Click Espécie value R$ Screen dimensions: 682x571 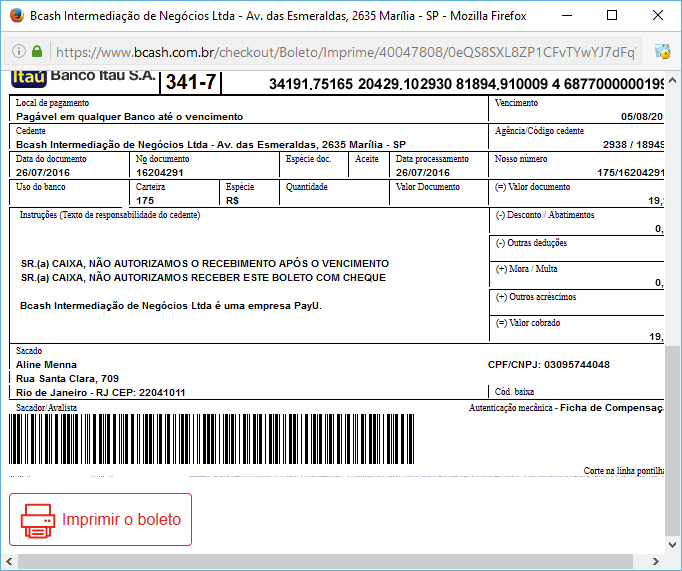[233, 200]
